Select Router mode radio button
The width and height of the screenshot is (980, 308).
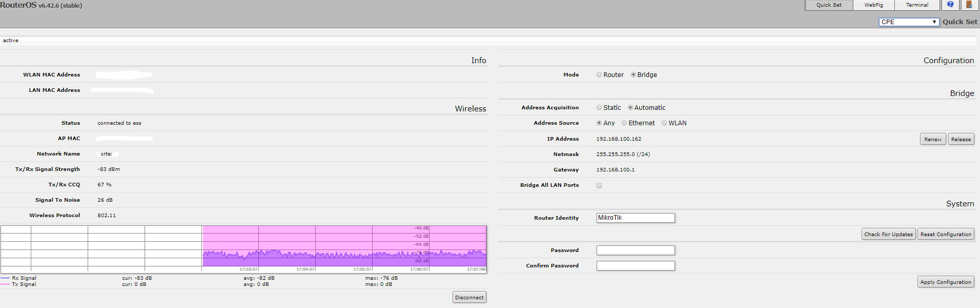coord(599,75)
